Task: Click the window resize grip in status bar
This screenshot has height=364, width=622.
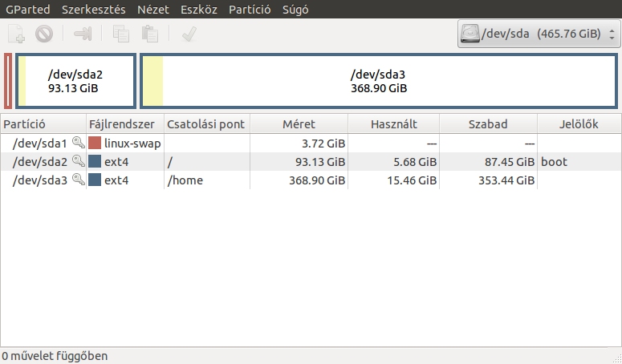Action: click(x=617, y=359)
